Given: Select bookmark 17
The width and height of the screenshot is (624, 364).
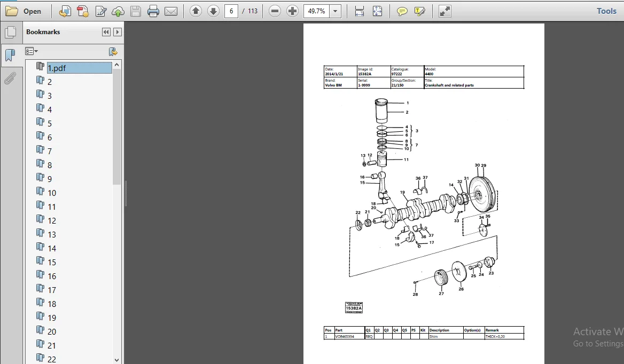Looking at the screenshot, I should [52, 290].
